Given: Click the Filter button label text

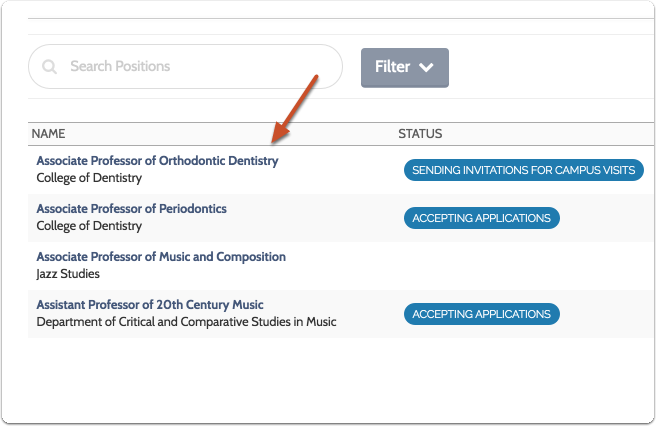Looking at the screenshot, I should pos(392,67).
